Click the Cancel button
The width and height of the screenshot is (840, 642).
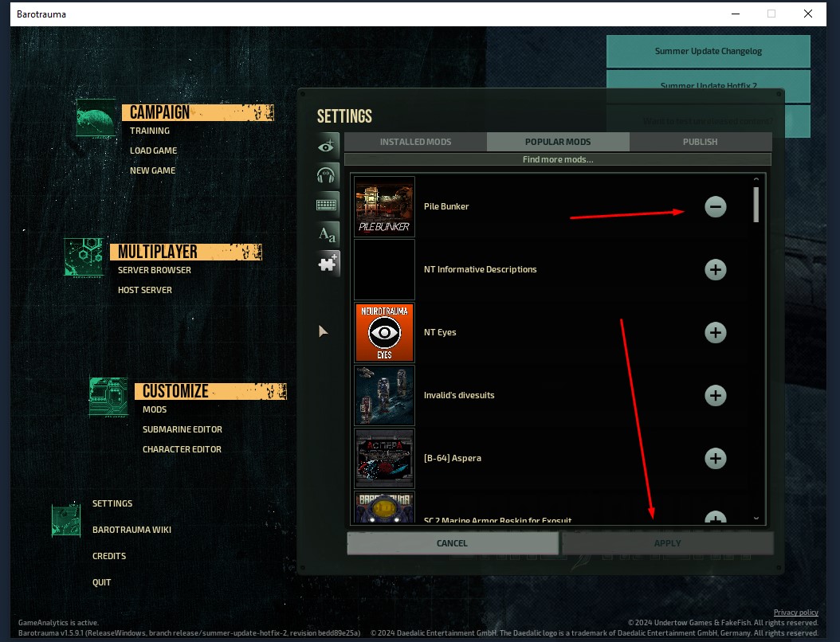point(452,543)
